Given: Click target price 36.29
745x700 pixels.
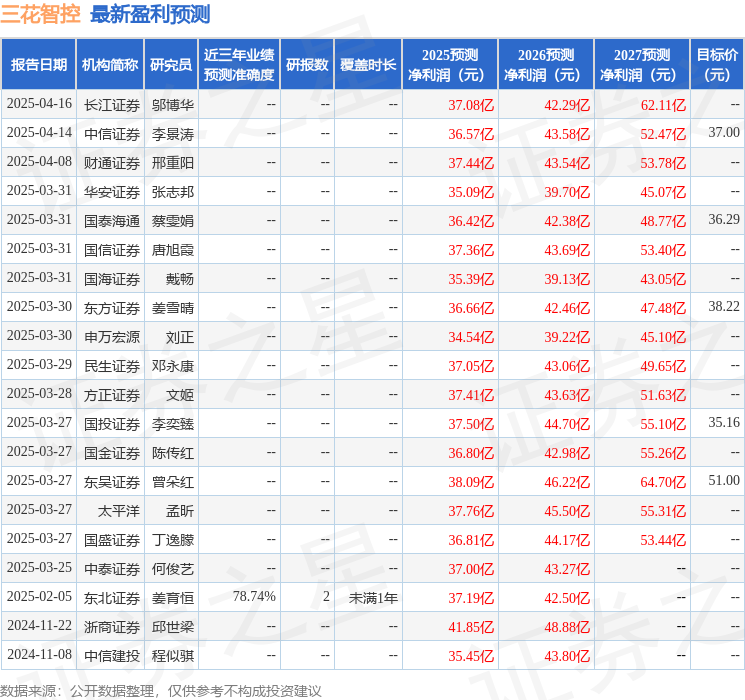Looking at the screenshot, I should (724, 220).
